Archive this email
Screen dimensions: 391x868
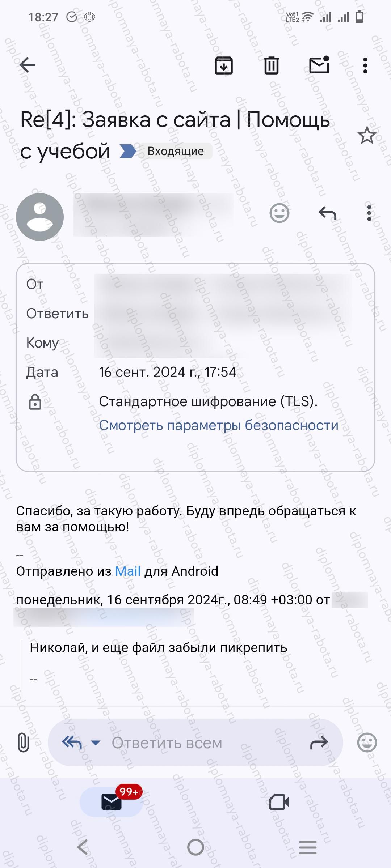[223, 66]
